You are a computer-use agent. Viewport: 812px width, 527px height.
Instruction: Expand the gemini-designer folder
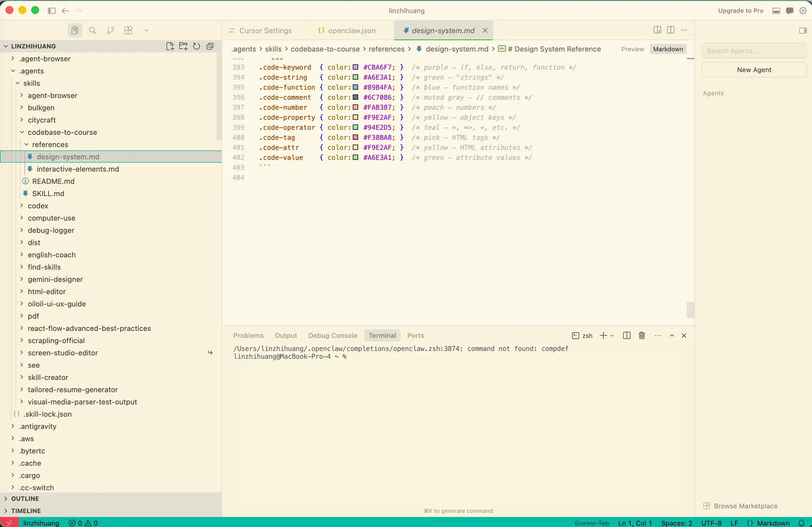(x=111, y=279)
